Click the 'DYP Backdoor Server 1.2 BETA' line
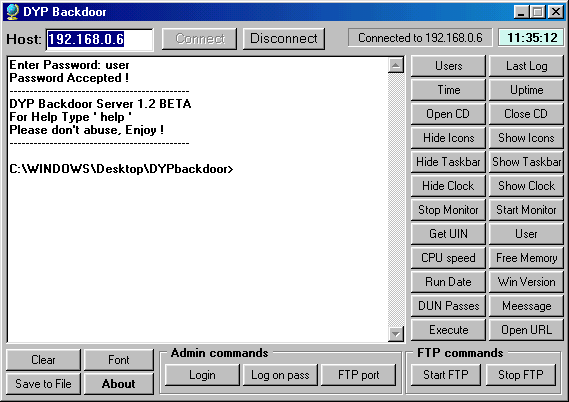This screenshot has width=569, height=402. pyautogui.click(x=100, y=104)
